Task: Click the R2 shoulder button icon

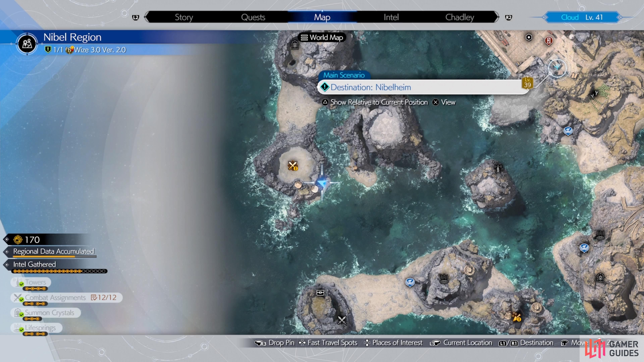Action: pyautogui.click(x=508, y=17)
